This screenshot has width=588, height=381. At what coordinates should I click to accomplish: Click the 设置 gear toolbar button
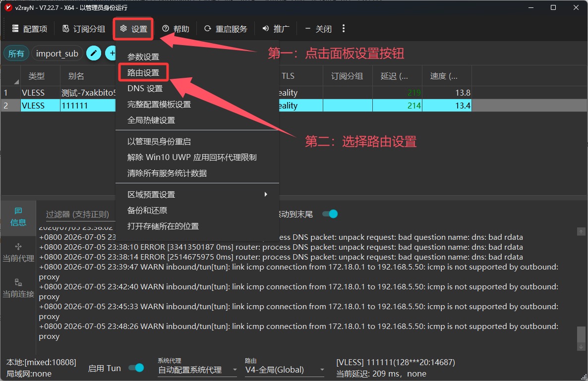133,29
